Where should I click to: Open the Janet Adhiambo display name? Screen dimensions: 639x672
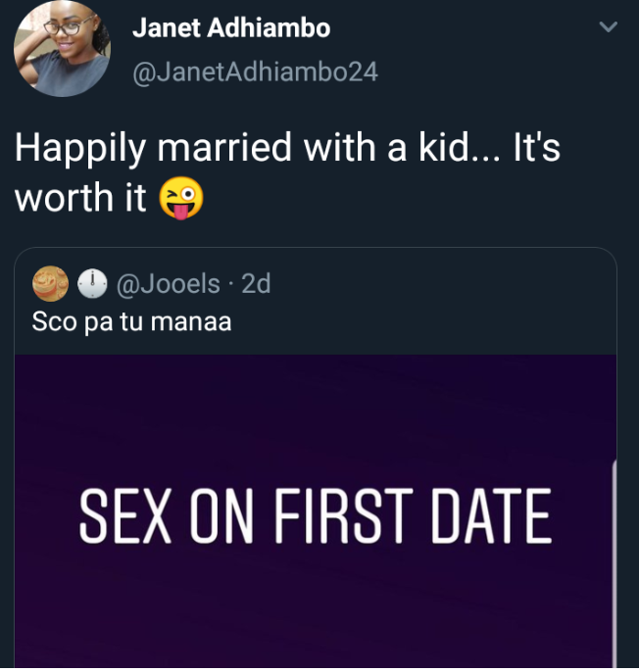[x=230, y=30]
